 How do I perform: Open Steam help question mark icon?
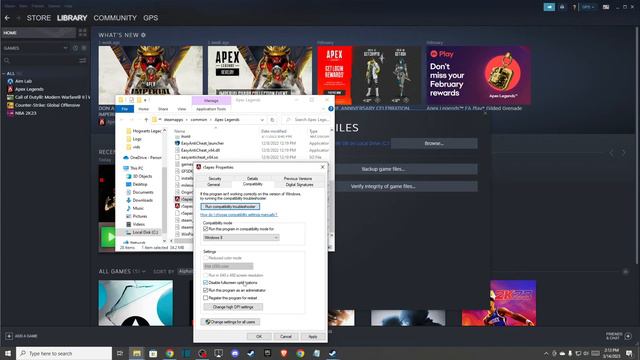tap(574, 7)
